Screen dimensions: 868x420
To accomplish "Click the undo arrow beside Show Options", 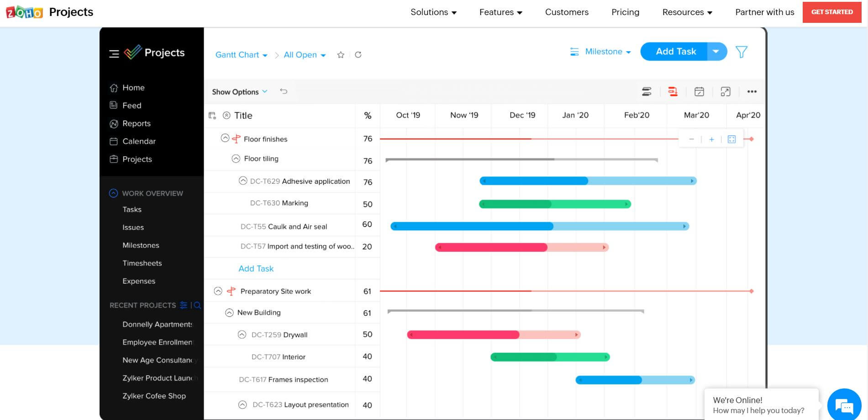I will point(284,91).
